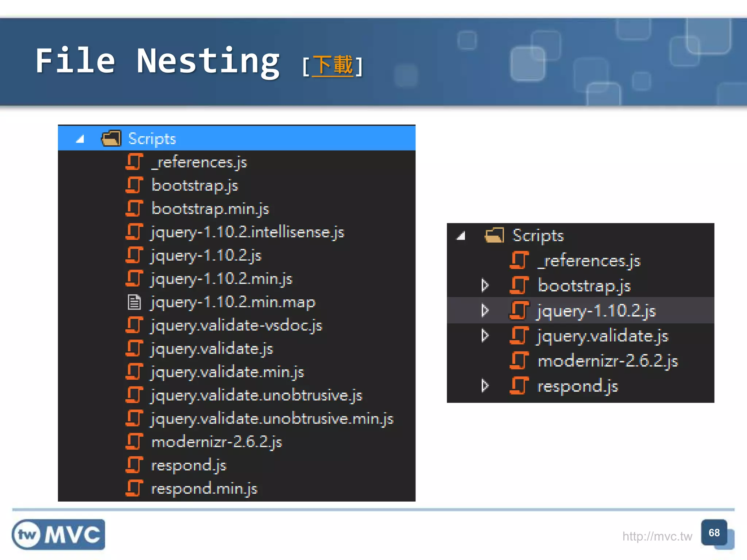Click the jquery-1.10.2.min.map document icon
The height and width of the screenshot is (560, 747).
tap(134, 302)
